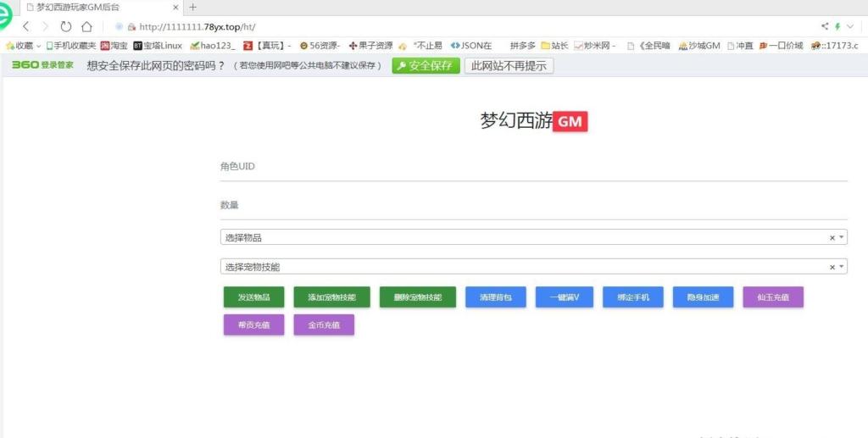Select the 梦幻西游玩家GM后台 tab
Viewport: 868px width, 438px height.
[x=100, y=8]
